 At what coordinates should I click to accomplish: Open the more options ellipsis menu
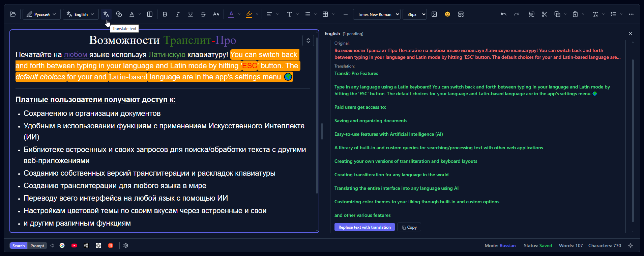[x=631, y=14]
